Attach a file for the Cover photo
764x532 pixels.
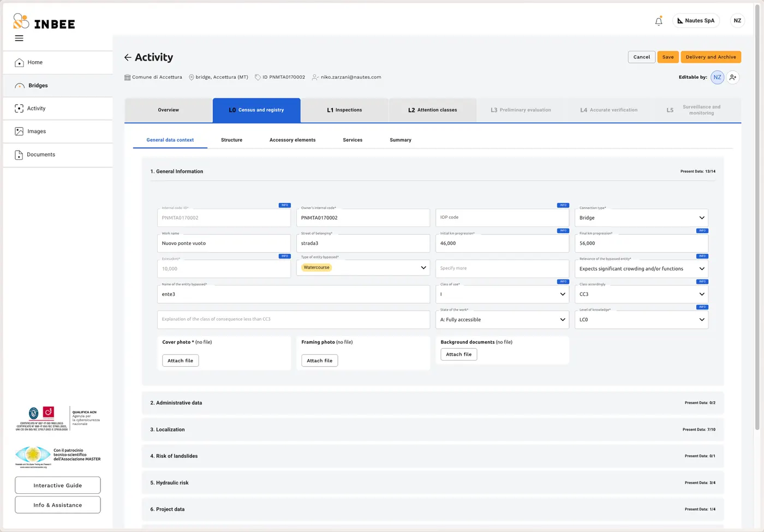point(181,361)
